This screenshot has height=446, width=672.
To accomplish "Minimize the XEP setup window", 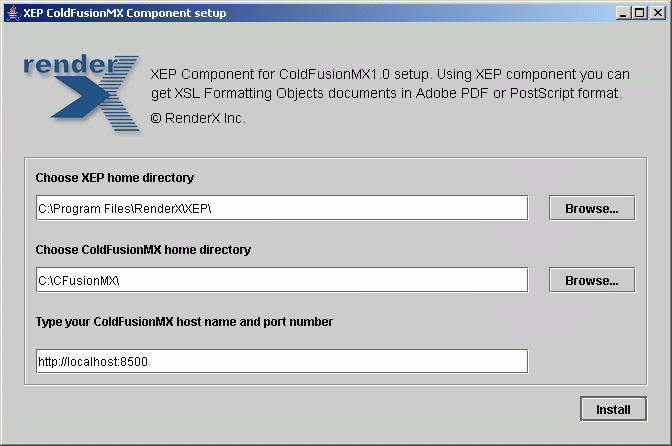I will pos(624,13).
